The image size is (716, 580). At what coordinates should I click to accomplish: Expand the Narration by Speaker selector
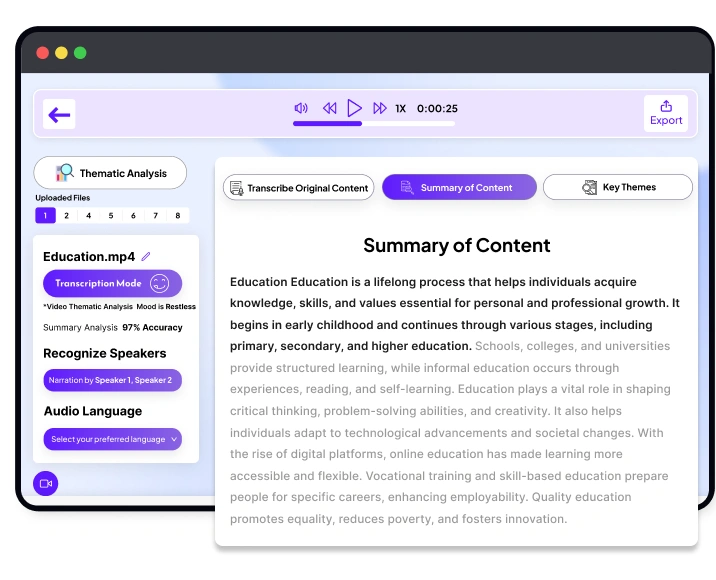[x=112, y=380]
